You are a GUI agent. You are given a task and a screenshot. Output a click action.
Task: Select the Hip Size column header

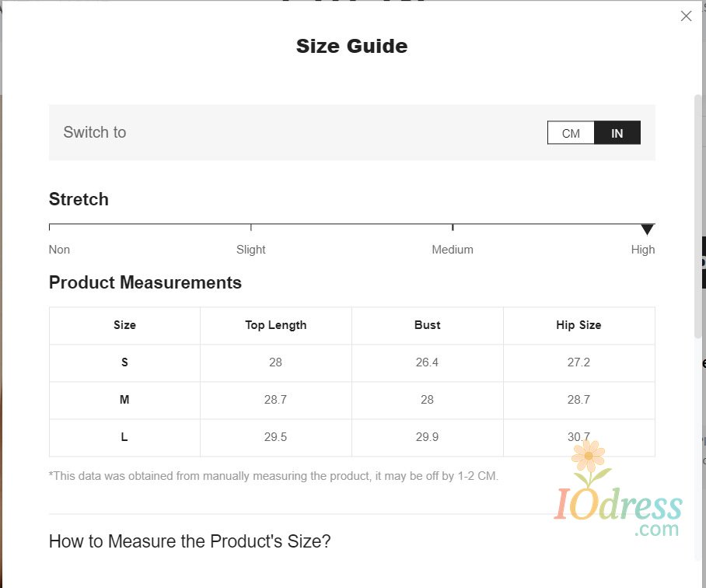coord(578,325)
